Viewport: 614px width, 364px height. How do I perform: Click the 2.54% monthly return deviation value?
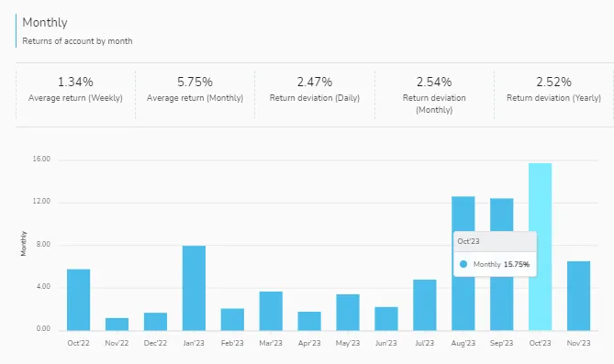[x=434, y=82]
